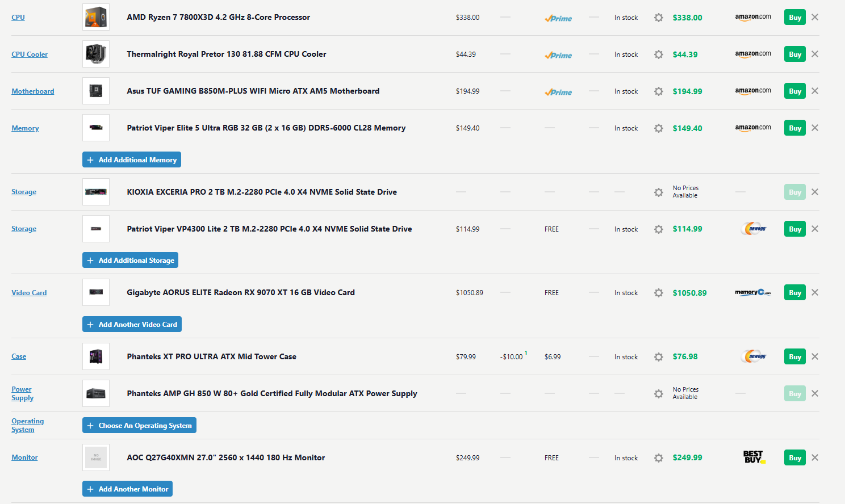This screenshot has height=504, width=845.
Task: Click Add Additional Memory button
Action: coord(132,159)
